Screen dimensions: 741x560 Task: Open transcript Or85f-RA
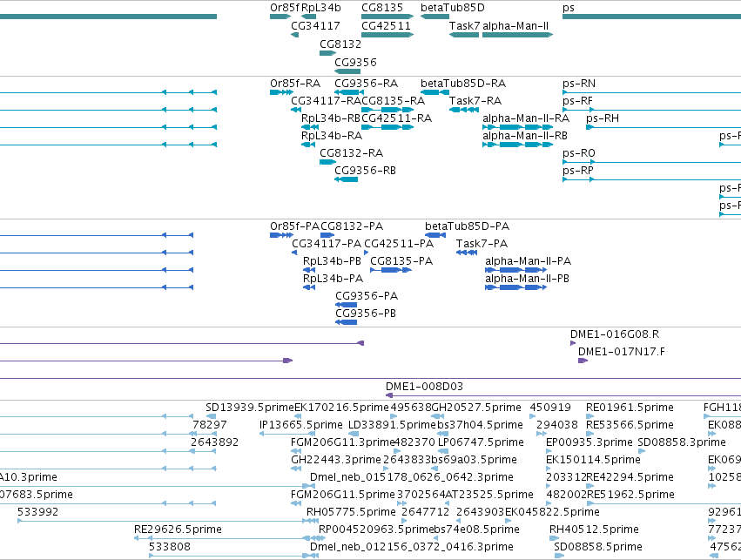[x=295, y=84]
